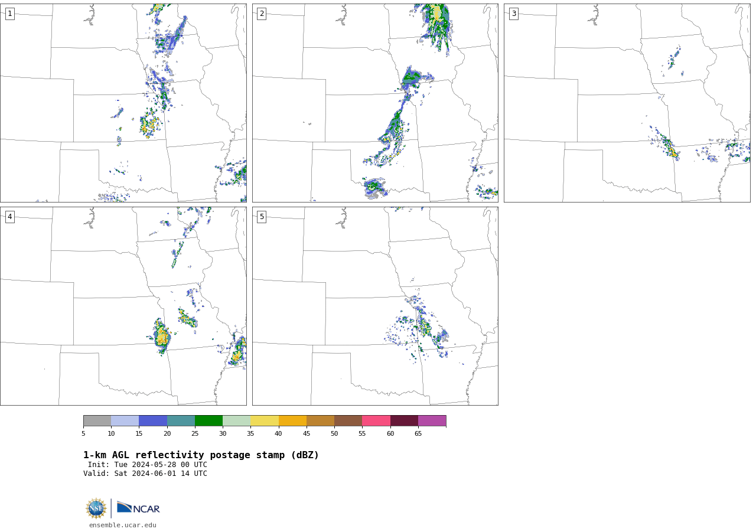Select the light blue 10-15 dBZ swatch
756x532 pixels.
(125, 421)
